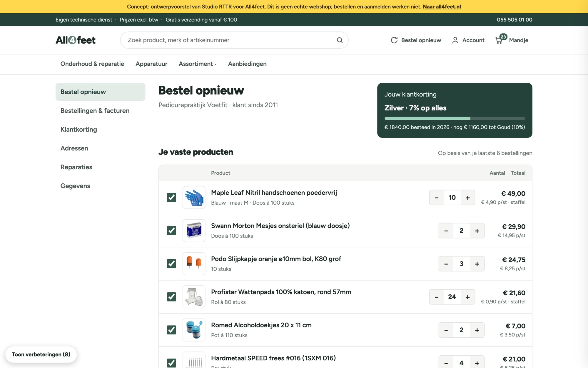The image size is (588, 368).
Task: Open Swann Morton Mesjes product thumbnail
Action: click(x=194, y=231)
